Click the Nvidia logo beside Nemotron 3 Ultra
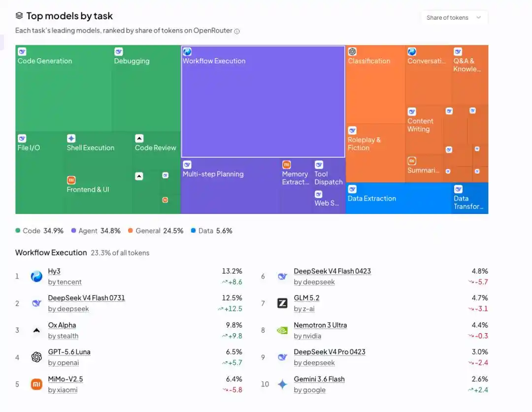 point(282,330)
